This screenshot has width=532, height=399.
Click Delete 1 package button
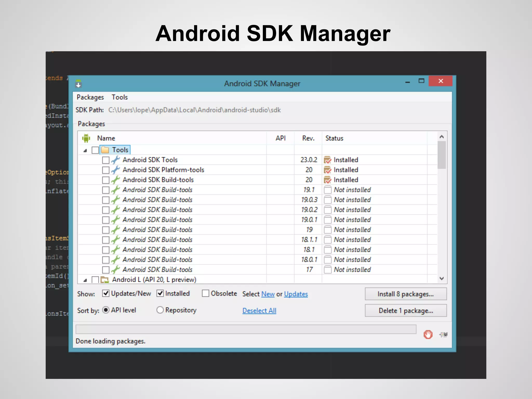(x=406, y=310)
